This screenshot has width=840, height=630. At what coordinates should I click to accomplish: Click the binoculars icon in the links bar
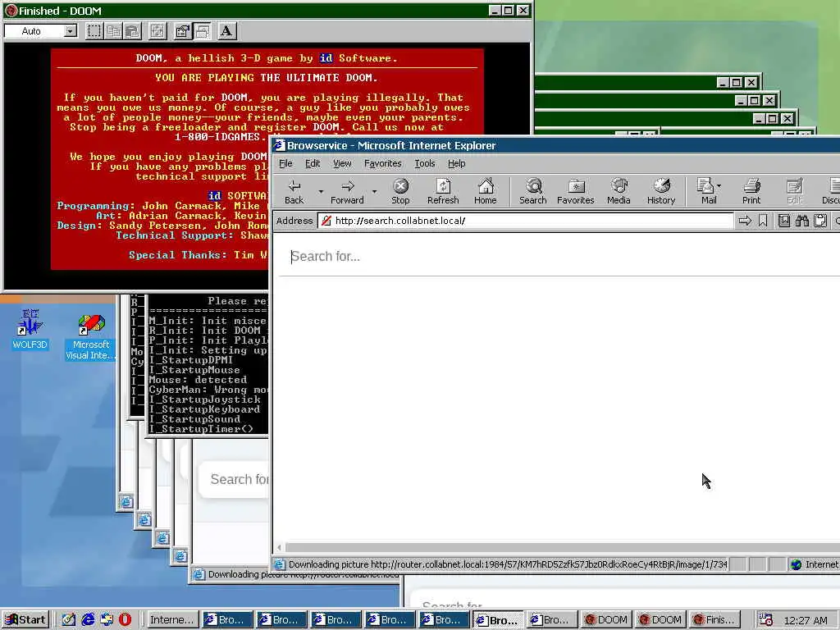coord(802,221)
